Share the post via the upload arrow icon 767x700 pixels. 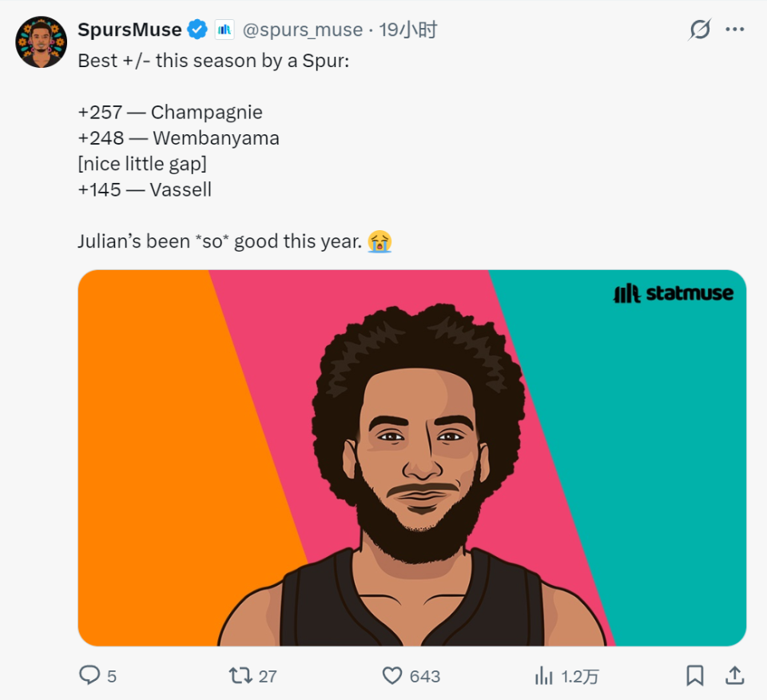[x=733, y=676]
